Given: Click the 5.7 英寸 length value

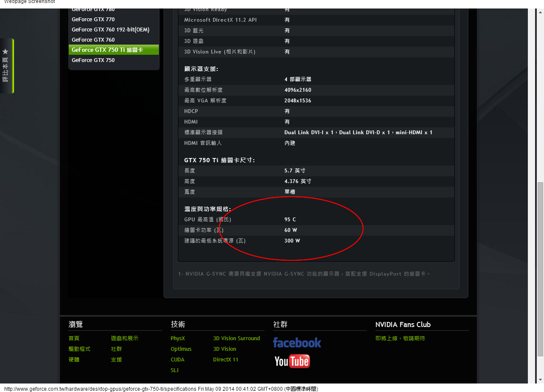Looking at the screenshot, I should [295, 171].
